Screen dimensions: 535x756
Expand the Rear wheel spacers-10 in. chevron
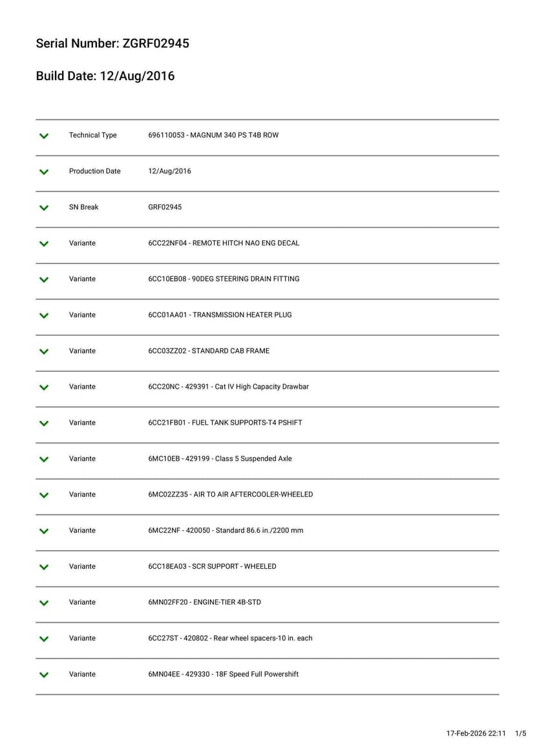44,639
